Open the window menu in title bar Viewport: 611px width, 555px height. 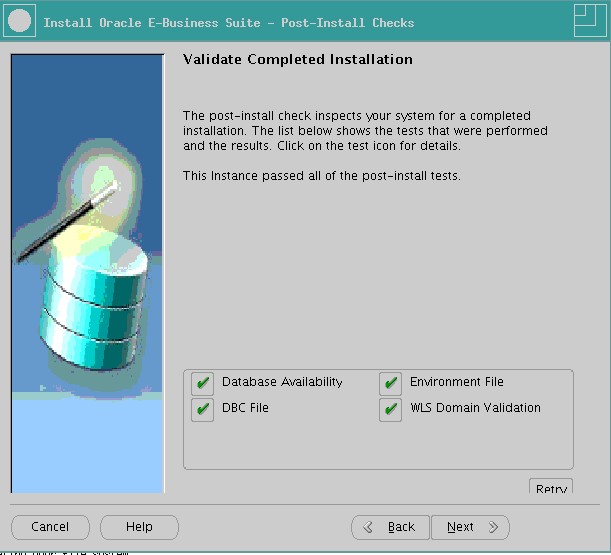click(19, 21)
